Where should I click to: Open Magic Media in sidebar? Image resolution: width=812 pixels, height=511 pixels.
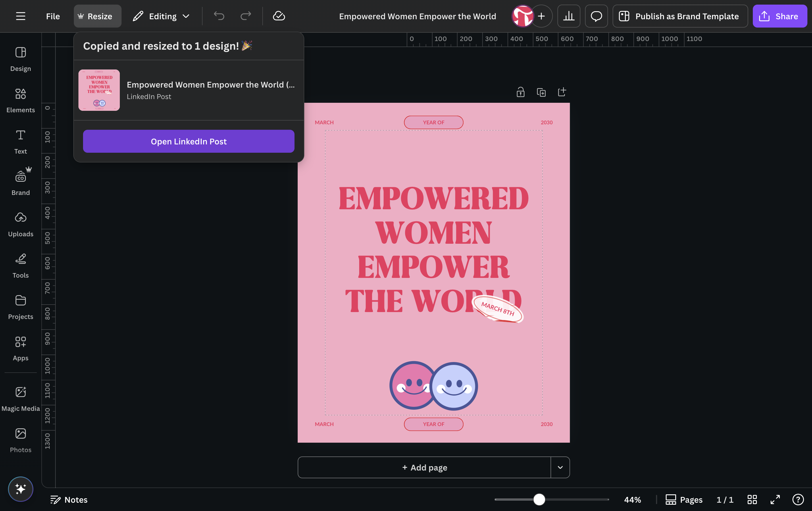(x=21, y=399)
